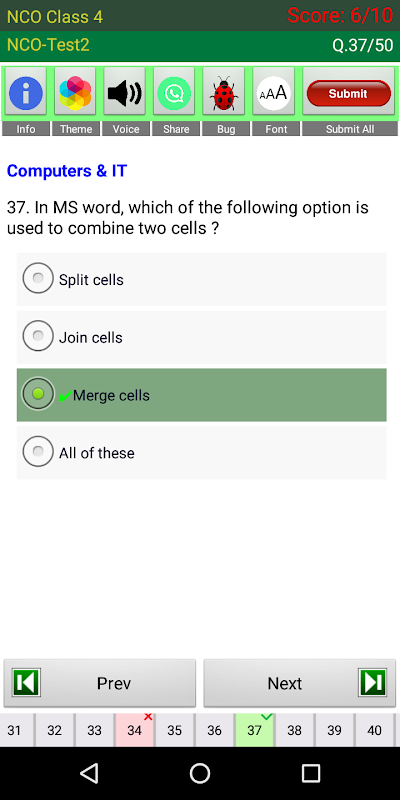Tap the Android back arrow

(x=90, y=773)
